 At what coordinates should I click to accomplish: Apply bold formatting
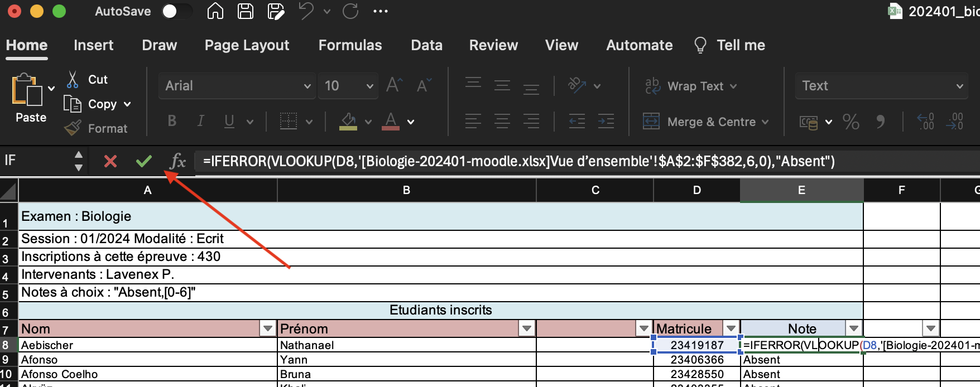(172, 121)
